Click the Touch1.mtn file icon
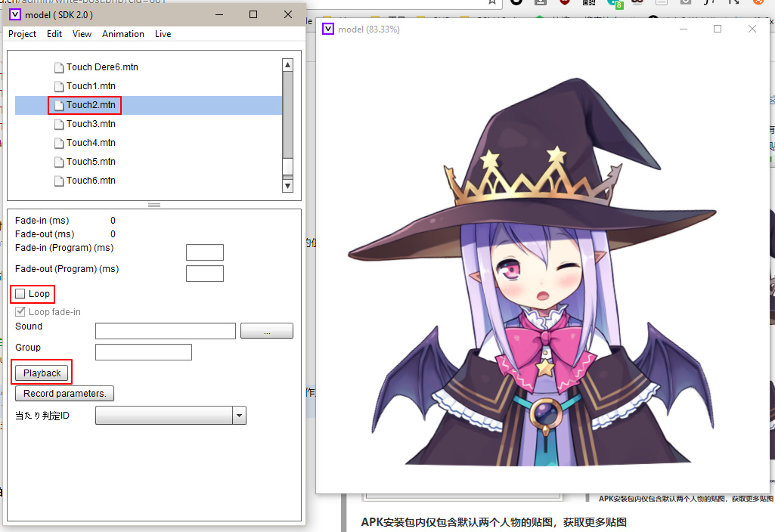 [x=59, y=86]
